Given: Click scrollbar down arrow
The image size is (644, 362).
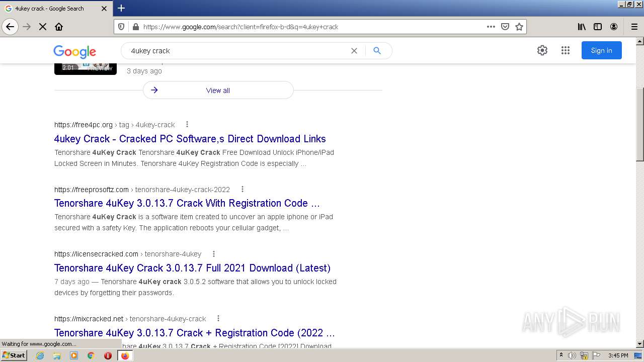Looking at the screenshot, I should (x=640, y=344).
